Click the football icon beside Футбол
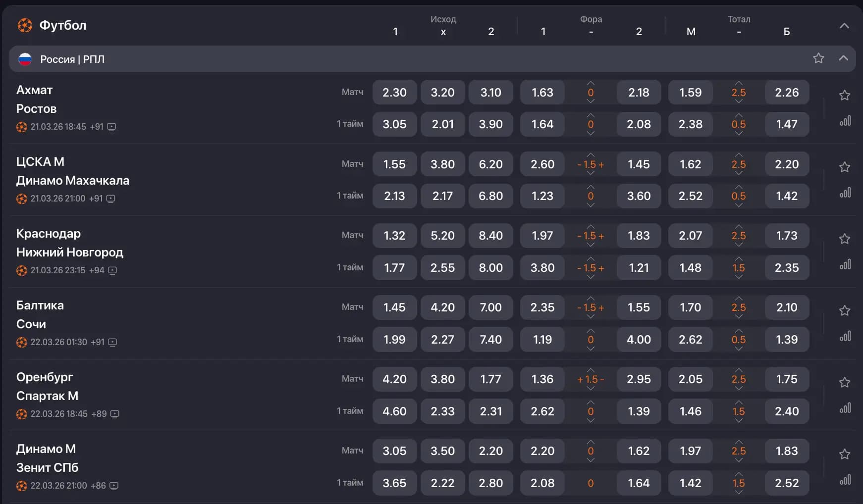Image resolution: width=863 pixels, height=504 pixels. pos(25,25)
